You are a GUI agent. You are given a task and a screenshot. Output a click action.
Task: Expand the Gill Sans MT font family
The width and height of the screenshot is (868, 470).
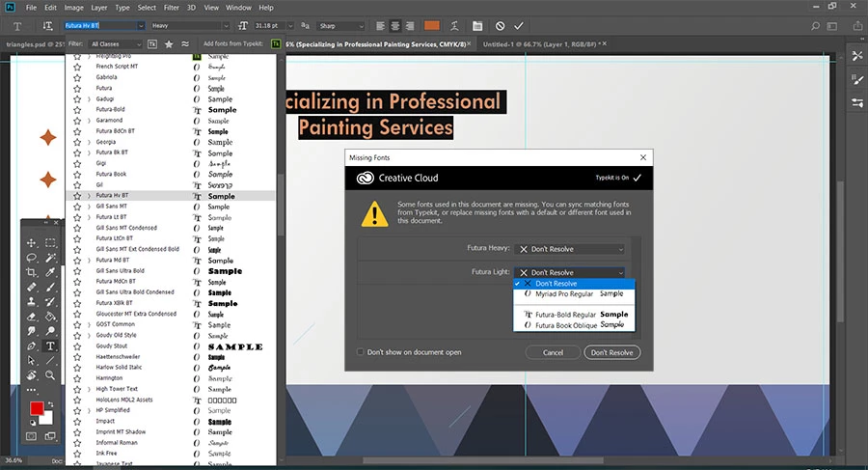point(89,207)
